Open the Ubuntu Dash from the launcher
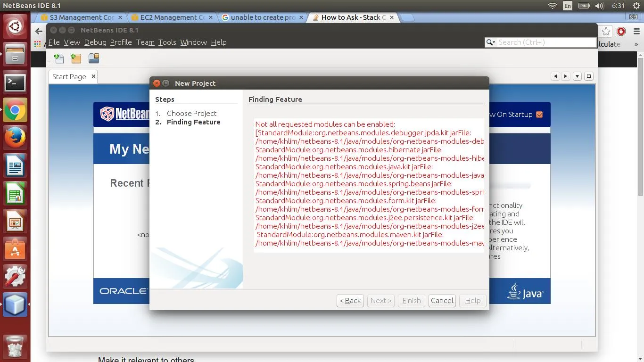Viewport: 644px width, 362px height. click(x=15, y=27)
